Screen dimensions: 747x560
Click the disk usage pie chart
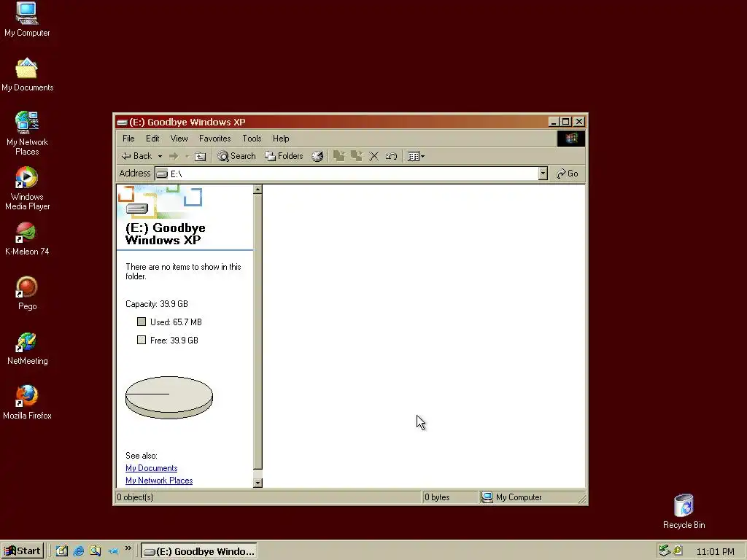coord(169,397)
